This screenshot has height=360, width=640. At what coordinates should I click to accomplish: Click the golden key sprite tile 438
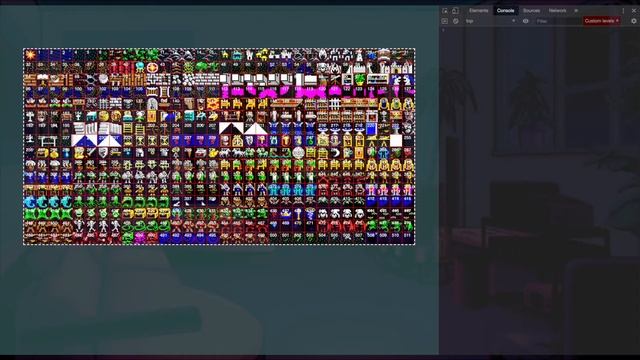(298, 214)
